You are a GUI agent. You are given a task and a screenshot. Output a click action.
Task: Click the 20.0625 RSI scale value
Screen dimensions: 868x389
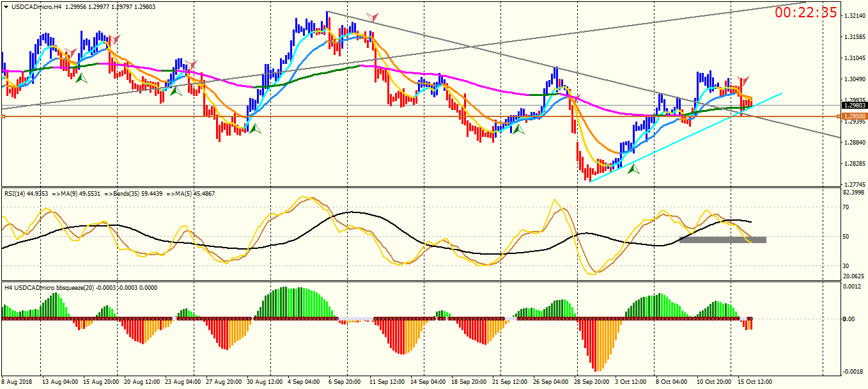click(854, 276)
